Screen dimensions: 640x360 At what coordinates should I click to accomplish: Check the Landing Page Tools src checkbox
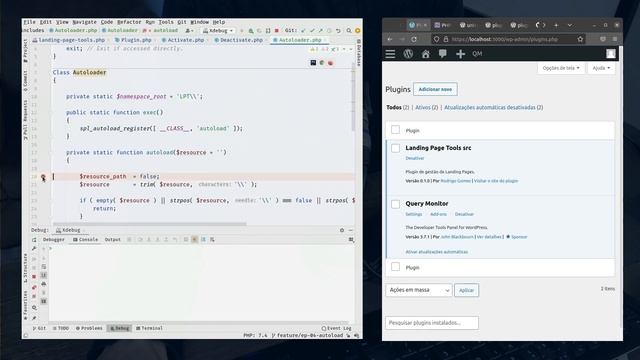coord(396,148)
